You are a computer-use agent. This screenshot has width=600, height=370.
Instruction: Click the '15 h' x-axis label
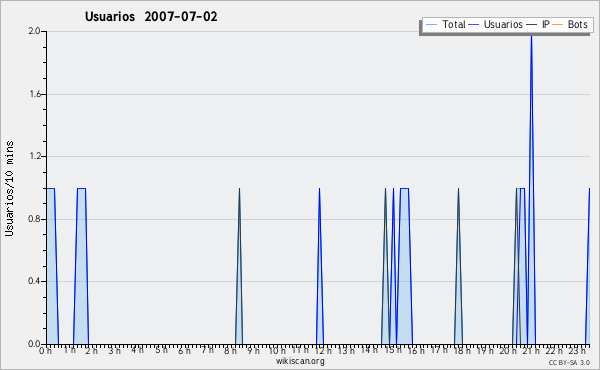pos(393,350)
